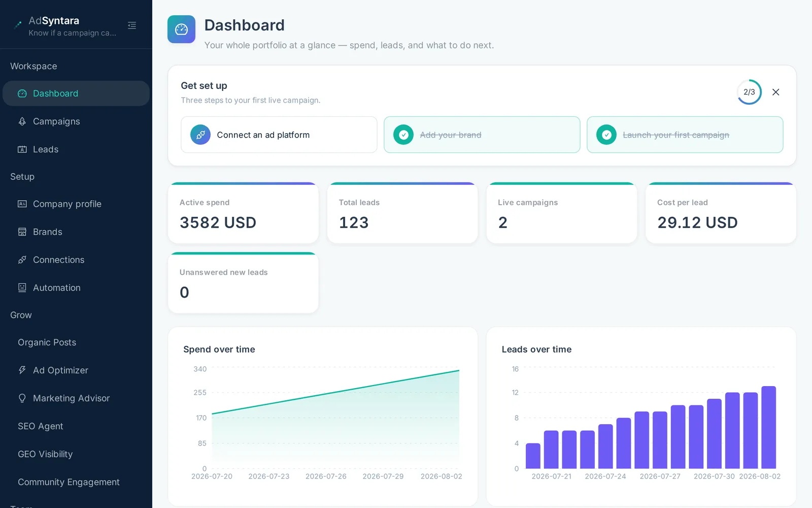Select Connections in the Setup group
This screenshot has height=508, width=812.
click(76, 260)
